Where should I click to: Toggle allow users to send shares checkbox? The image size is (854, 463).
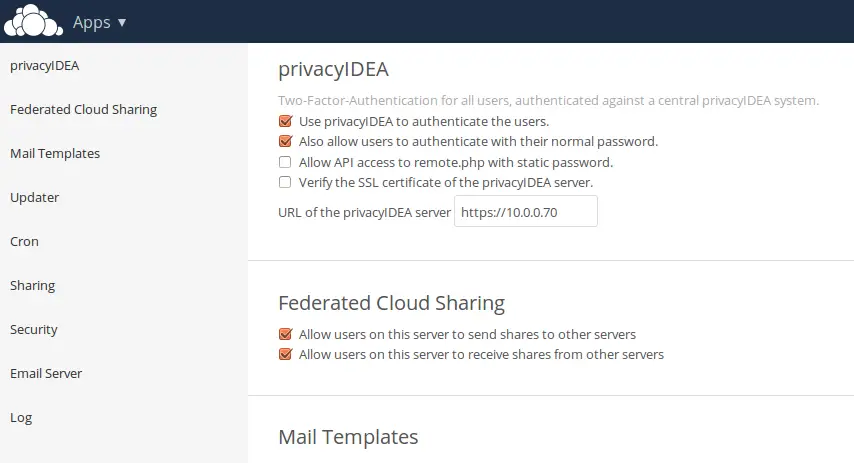coord(285,334)
